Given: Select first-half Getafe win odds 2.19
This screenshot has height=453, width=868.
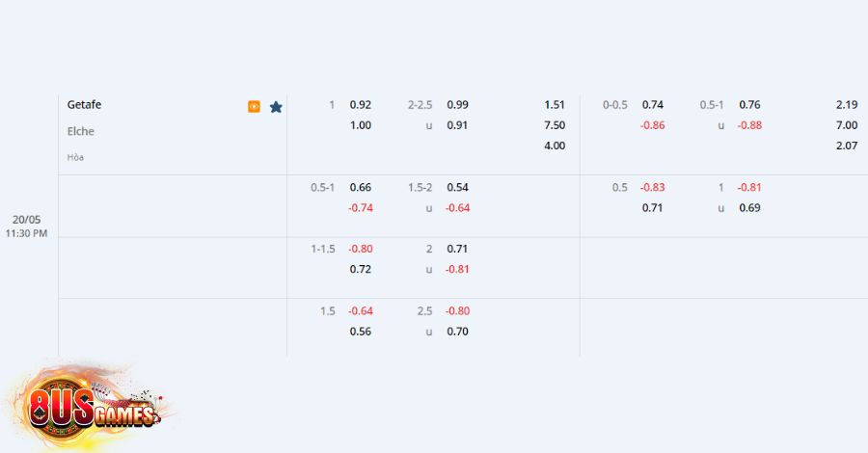Looking at the screenshot, I should coord(847,104).
